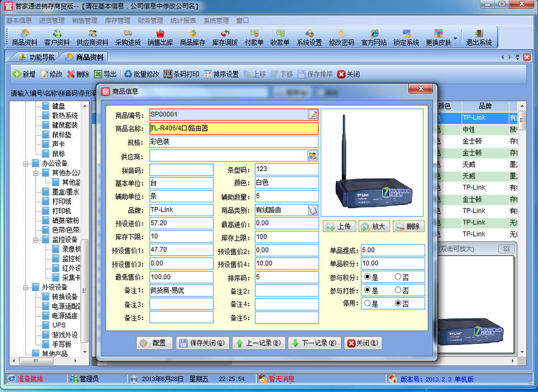Click the supplier picker icon beside 供应商
Image resolution: width=538 pixels, height=392 pixels.
312,156
